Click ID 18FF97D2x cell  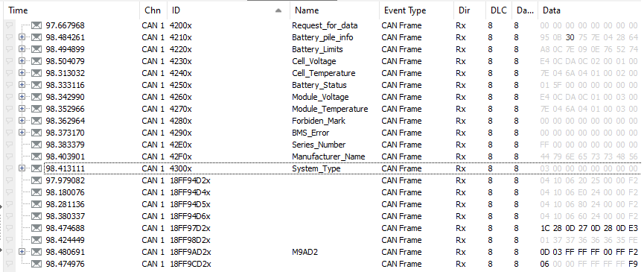(190, 228)
